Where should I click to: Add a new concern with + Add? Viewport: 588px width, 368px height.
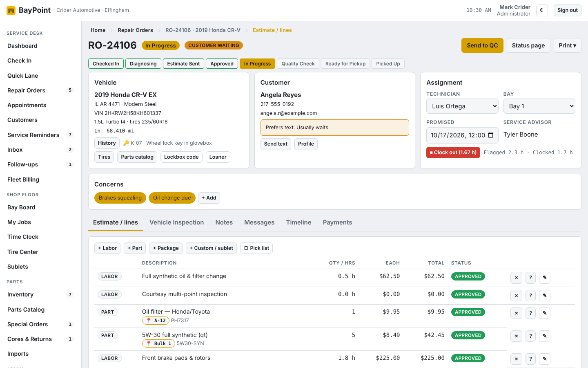pyautogui.click(x=209, y=198)
